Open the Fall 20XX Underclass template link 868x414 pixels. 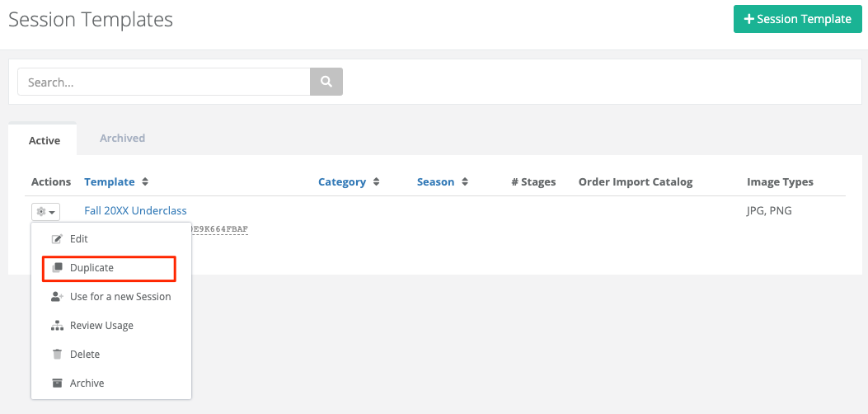pyautogui.click(x=135, y=210)
